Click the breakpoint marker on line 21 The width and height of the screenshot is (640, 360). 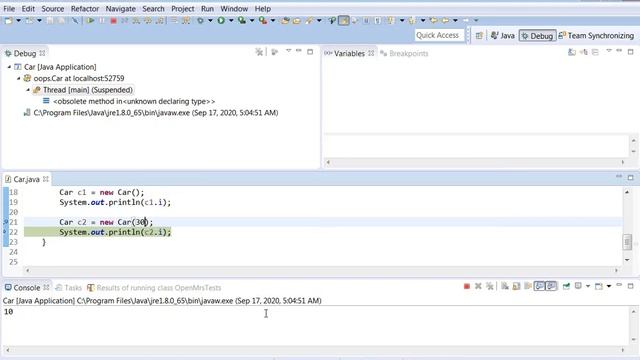pos(6,222)
